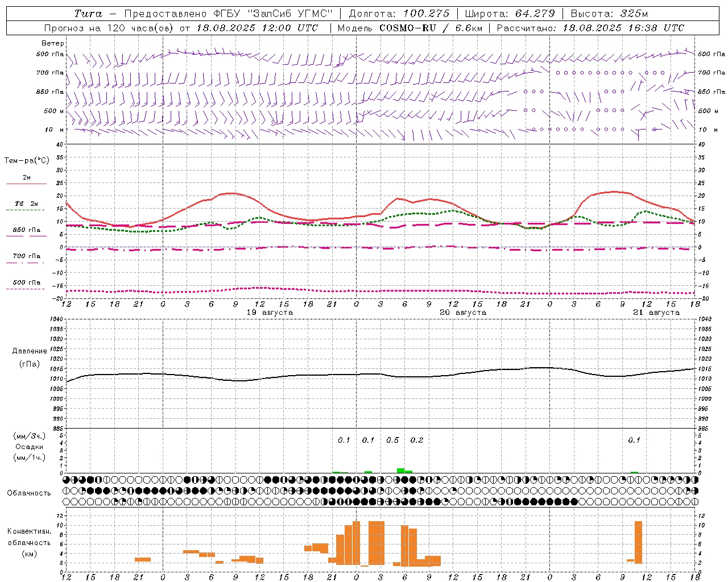The width and height of the screenshot is (728, 582).
Task: Click the computed time 18.08.2025 16:38 UTC
Action: [623, 28]
